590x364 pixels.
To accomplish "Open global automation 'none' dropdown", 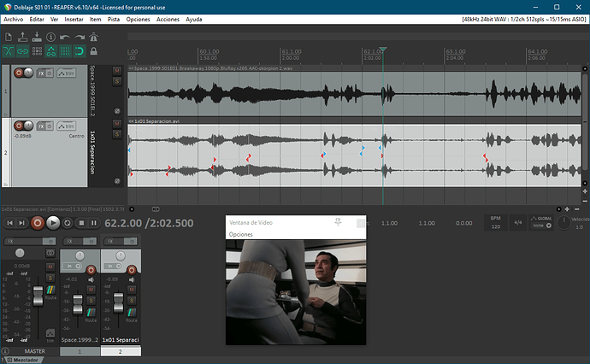I will coord(541,226).
